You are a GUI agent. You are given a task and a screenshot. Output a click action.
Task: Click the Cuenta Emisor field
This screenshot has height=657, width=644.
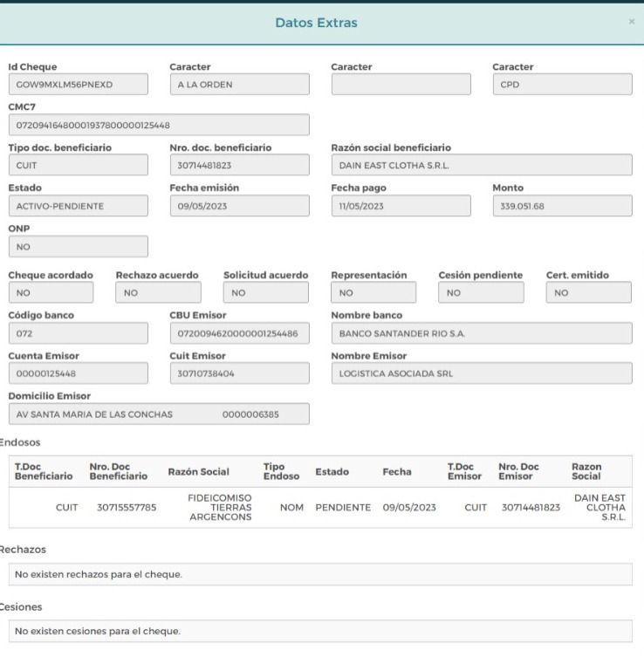[79, 373]
